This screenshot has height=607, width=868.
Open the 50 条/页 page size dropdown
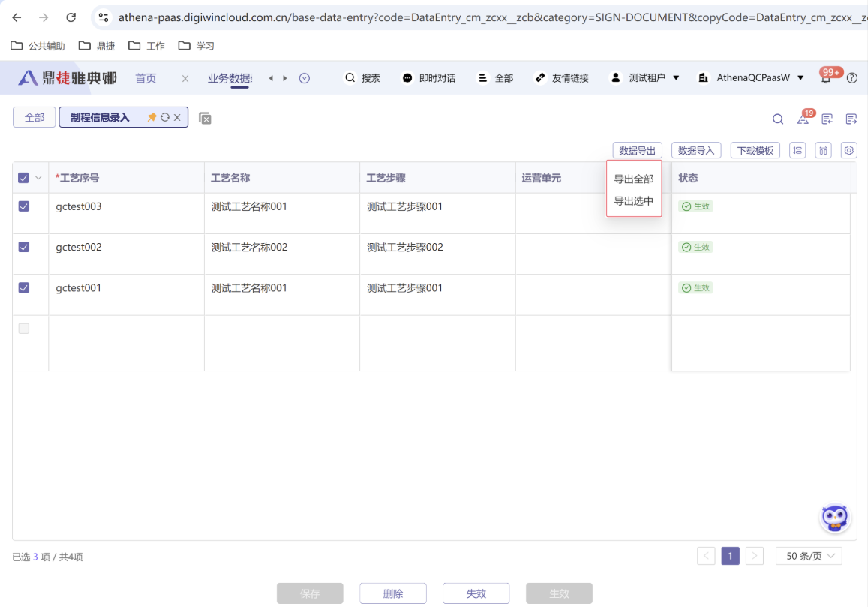[809, 556]
